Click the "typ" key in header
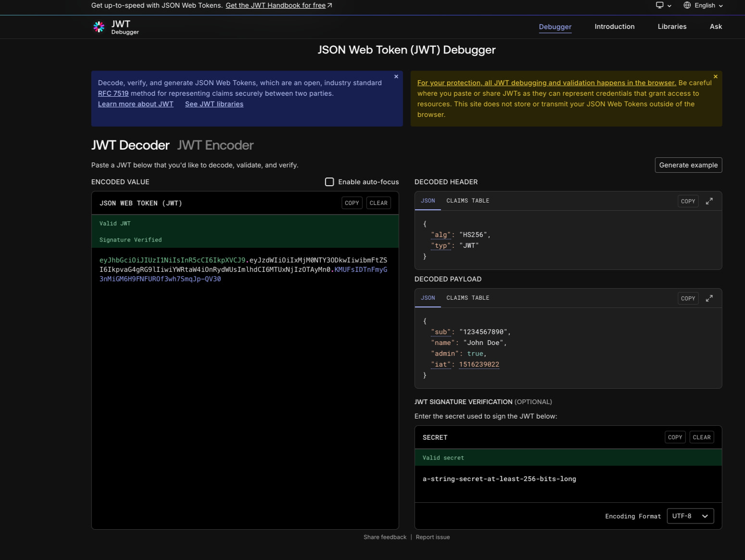 click(x=441, y=245)
